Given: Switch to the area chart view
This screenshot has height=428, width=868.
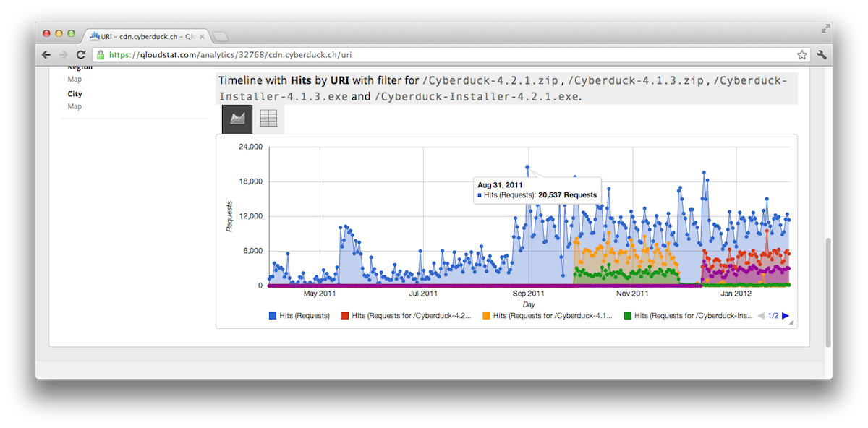Looking at the screenshot, I should [237, 119].
